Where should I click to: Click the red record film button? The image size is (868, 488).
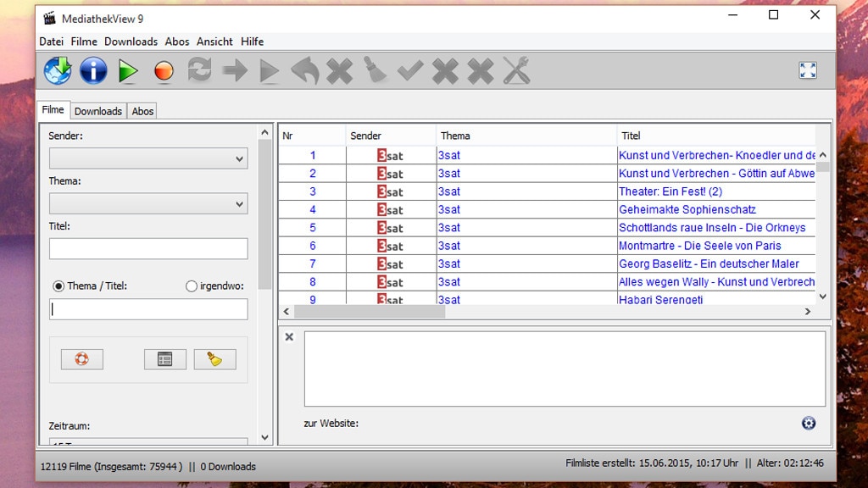tap(164, 71)
